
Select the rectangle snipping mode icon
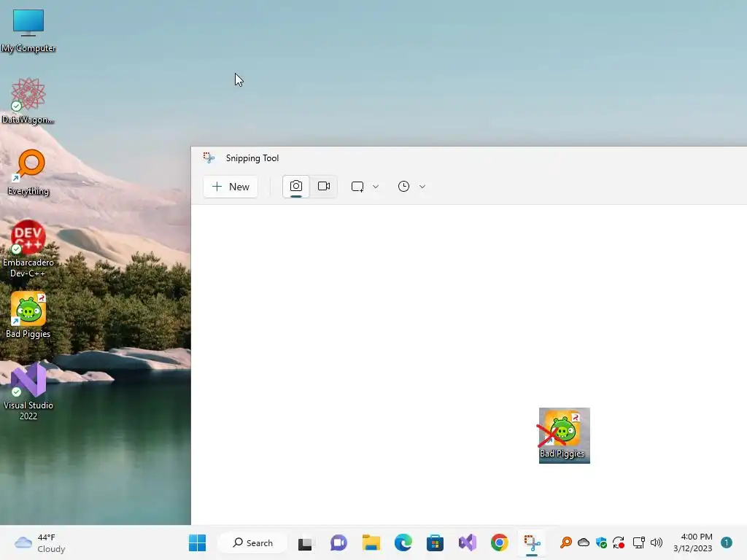pyautogui.click(x=357, y=187)
